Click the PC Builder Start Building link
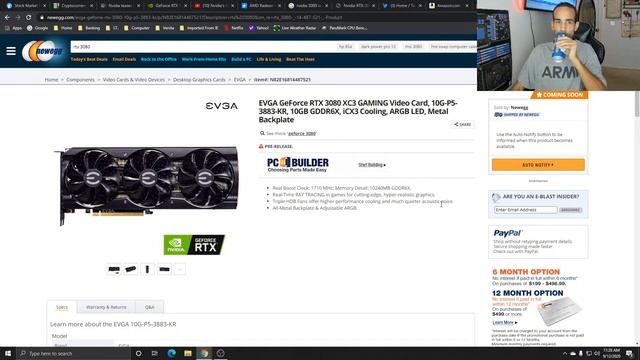 (x=372, y=165)
